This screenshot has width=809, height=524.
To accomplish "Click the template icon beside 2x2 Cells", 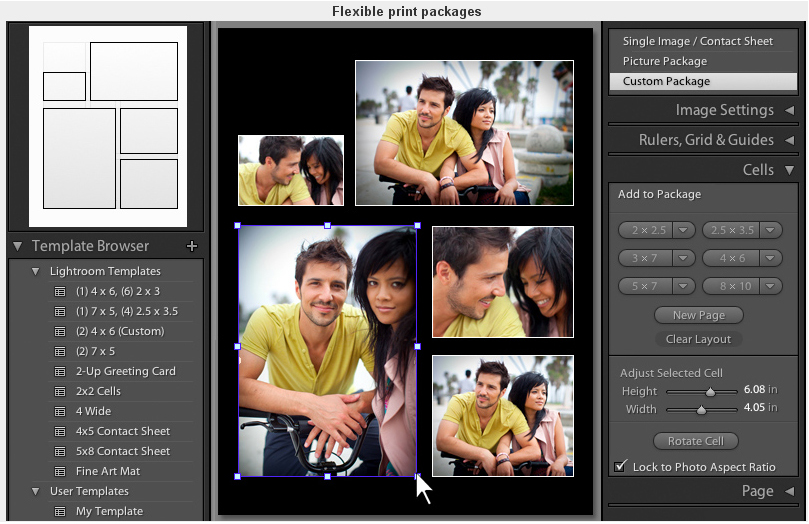I will tap(60, 391).
